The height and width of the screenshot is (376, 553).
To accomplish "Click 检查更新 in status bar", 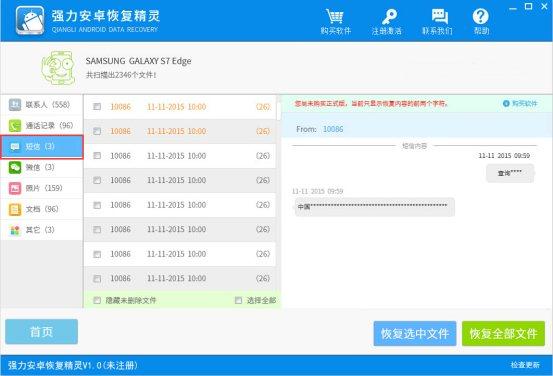I will [x=525, y=365].
